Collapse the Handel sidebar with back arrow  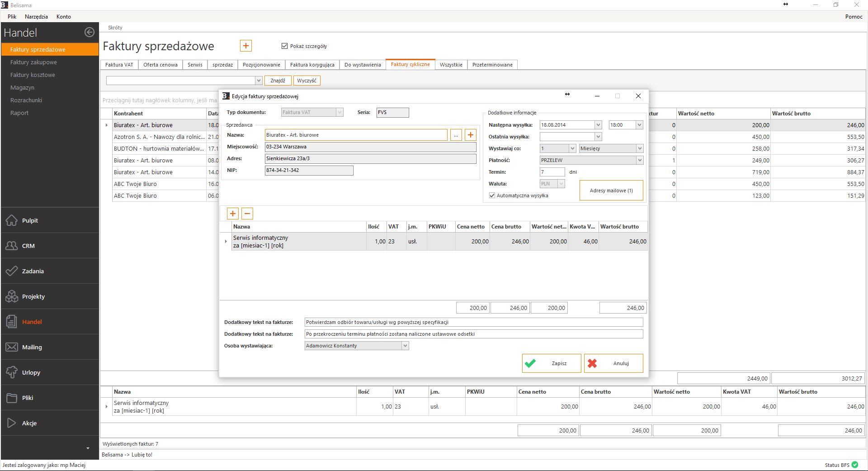(90, 32)
